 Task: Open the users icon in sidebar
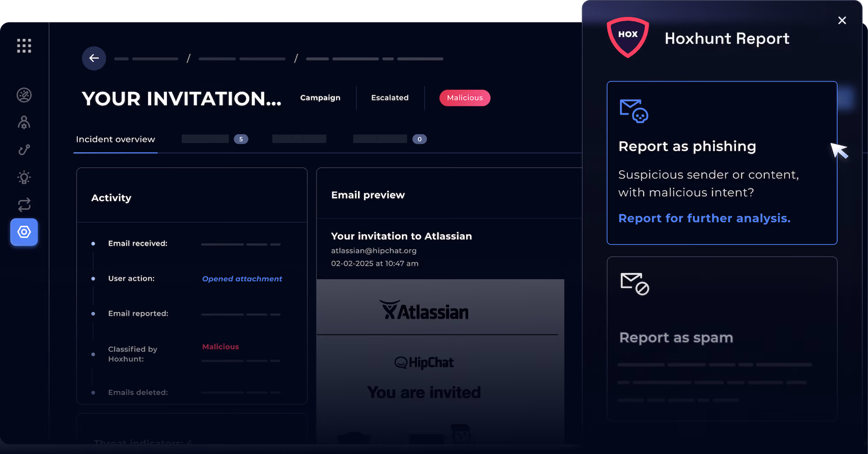24,122
